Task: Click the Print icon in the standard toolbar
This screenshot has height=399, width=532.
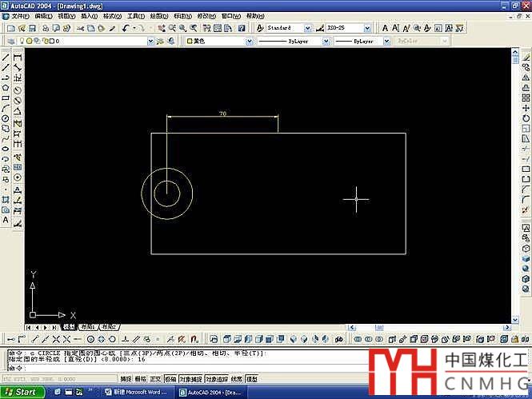Action: pyautogui.click(x=46, y=28)
